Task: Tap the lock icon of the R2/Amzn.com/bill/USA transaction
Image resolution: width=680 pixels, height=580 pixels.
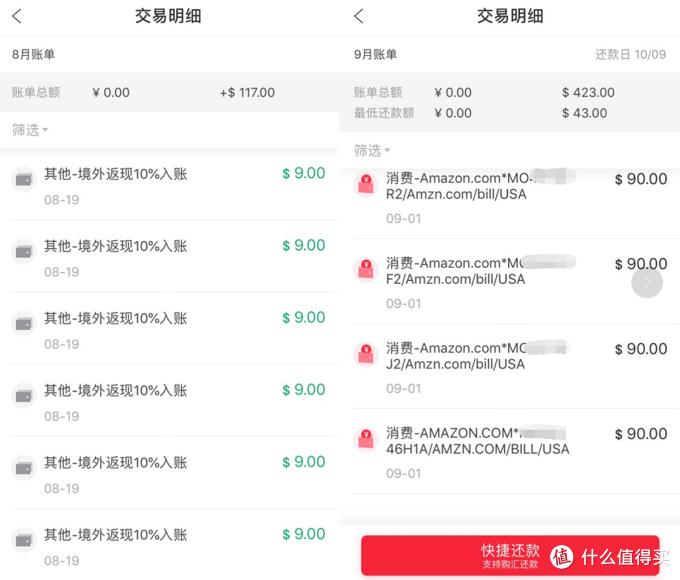Action: (x=366, y=184)
